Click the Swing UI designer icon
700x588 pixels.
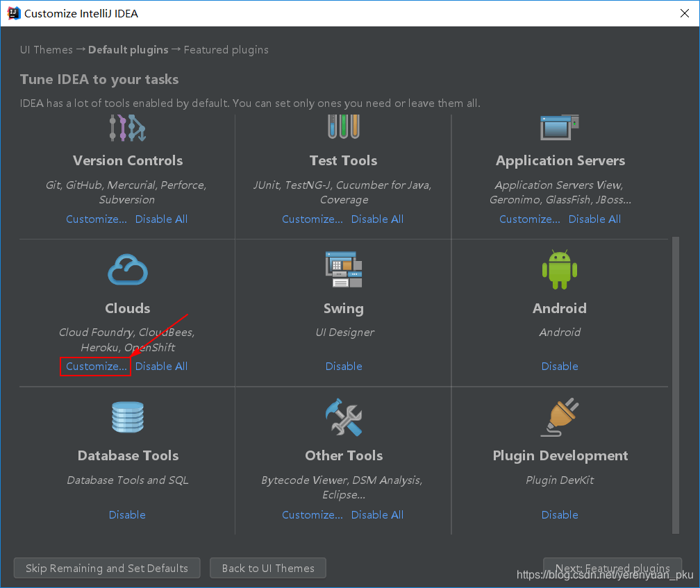click(343, 269)
